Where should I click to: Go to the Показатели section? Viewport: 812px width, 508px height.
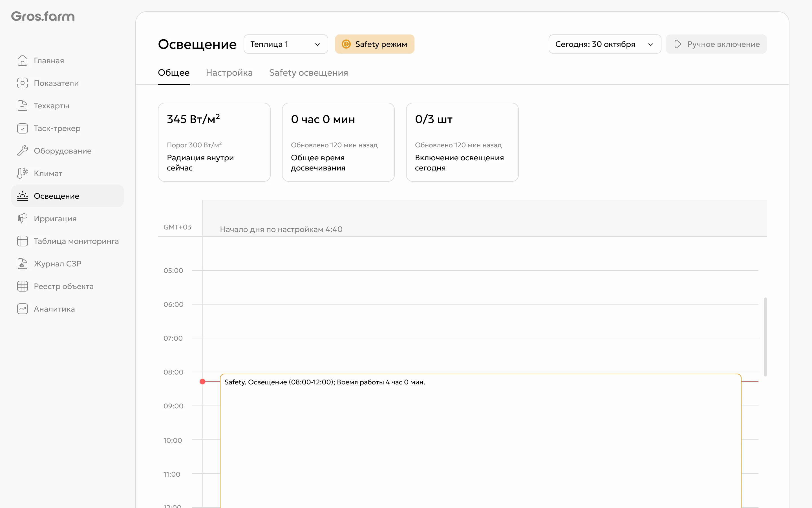click(68, 83)
